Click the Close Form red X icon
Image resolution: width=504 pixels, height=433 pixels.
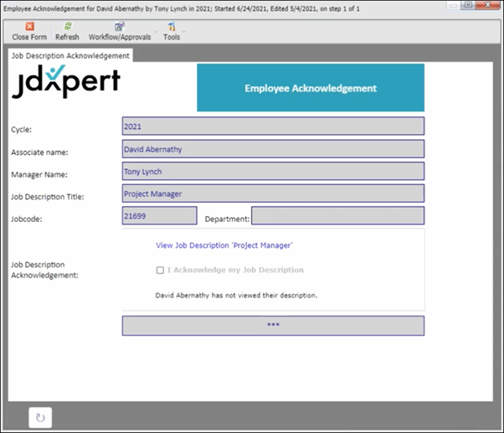click(29, 26)
